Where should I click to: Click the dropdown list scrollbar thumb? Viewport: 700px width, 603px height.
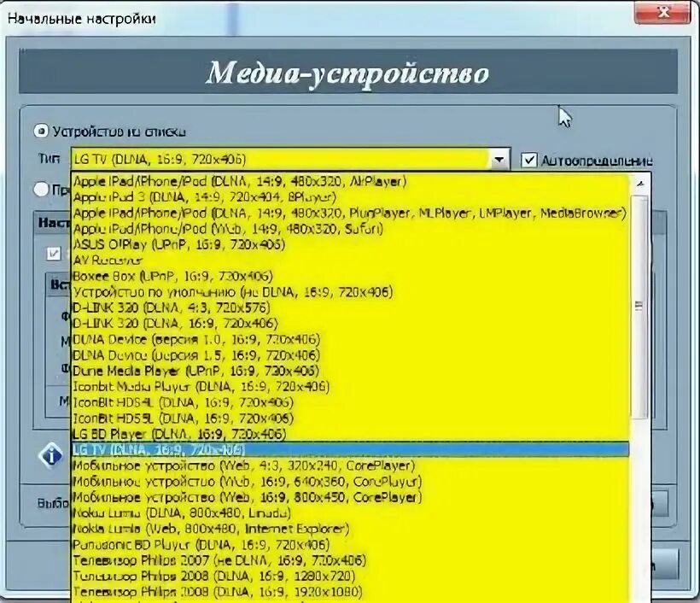pyautogui.click(x=640, y=307)
